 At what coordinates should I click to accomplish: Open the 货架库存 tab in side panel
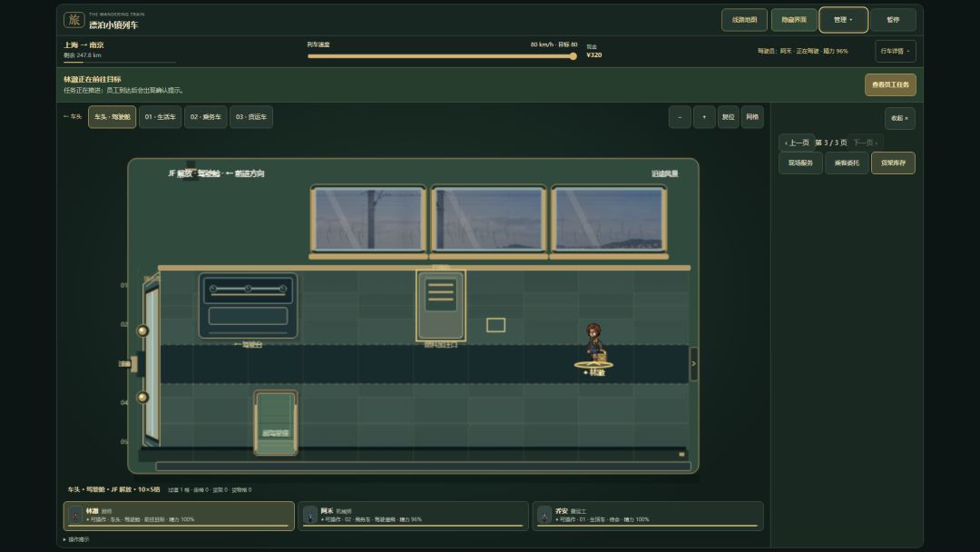pyautogui.click(x=893, y=163)
